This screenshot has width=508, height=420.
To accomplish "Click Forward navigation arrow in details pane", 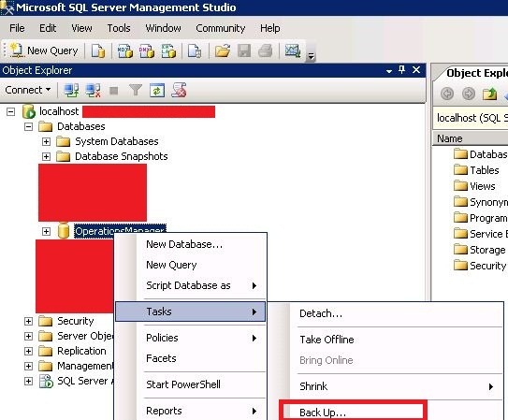I will (468, 94).
